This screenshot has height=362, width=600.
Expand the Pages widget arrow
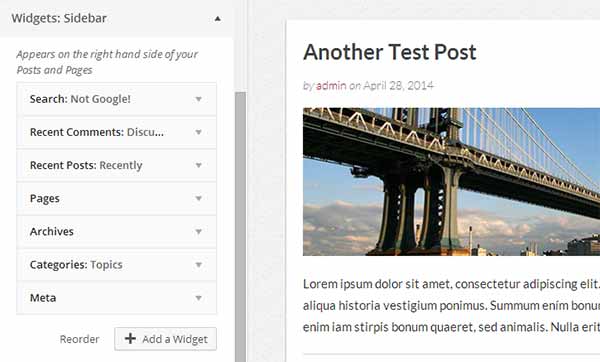click(x=199, y=198)
